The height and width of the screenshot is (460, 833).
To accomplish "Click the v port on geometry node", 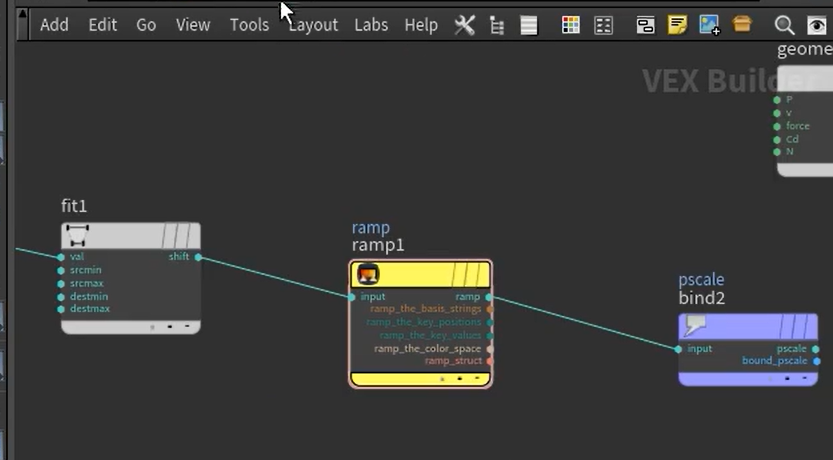I will point(777,113).
